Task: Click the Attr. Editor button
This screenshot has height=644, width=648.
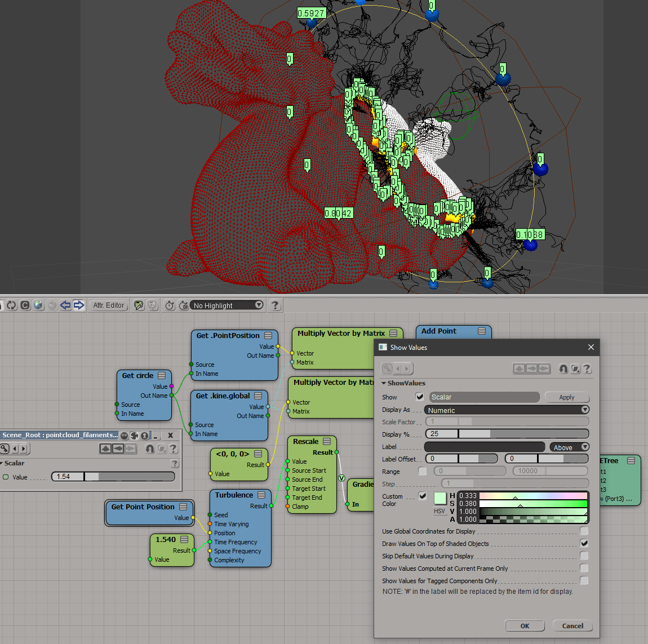Action: click(109, 305)
